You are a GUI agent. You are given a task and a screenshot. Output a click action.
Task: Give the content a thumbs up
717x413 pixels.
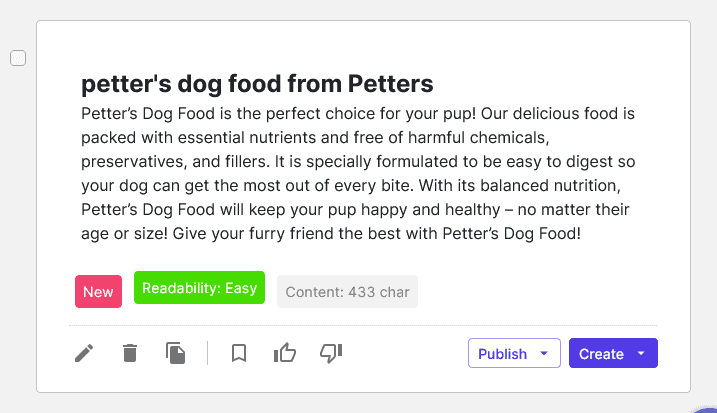coord(285,353)
